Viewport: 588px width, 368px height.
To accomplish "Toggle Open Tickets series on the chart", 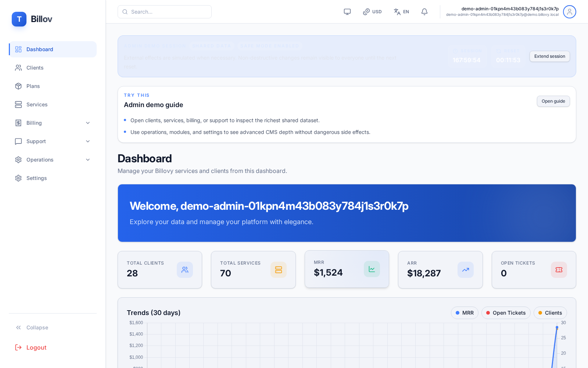I will 506,313.
